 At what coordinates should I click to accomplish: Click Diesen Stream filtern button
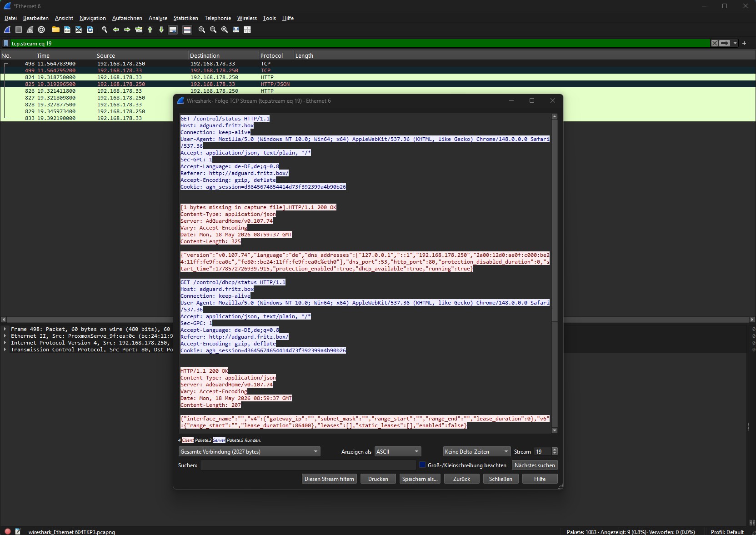click(x=329, y=479)
